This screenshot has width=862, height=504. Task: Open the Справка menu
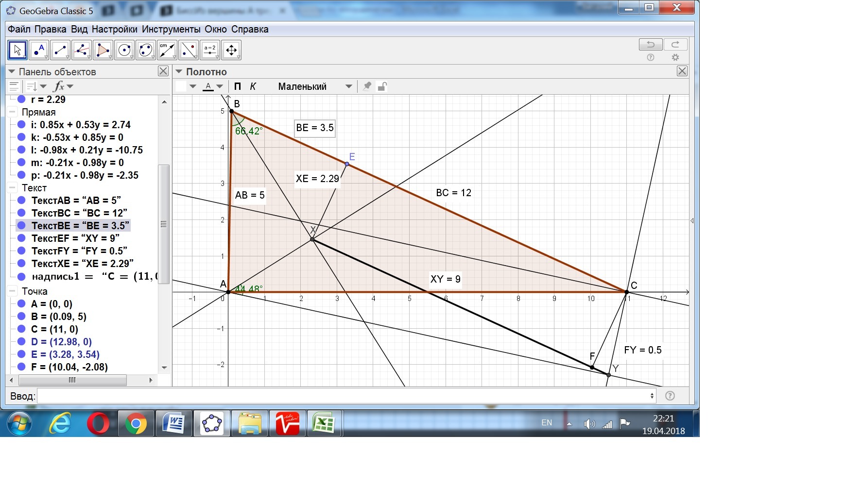(x=250, y=29)
